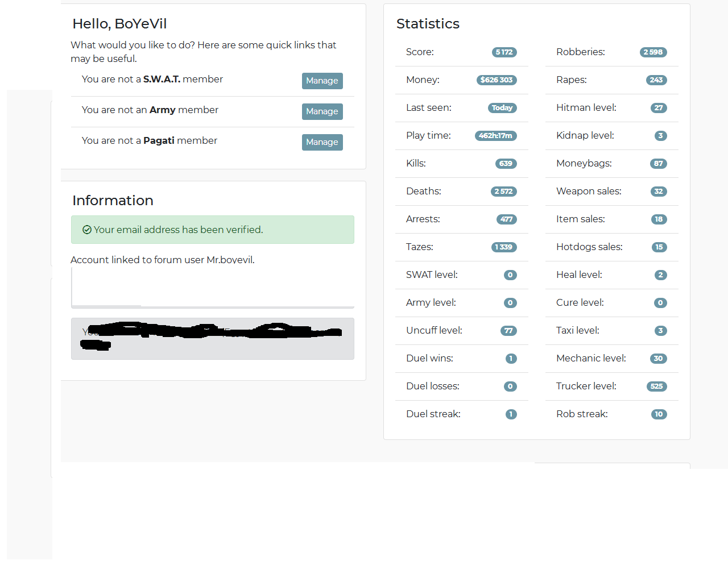The image size is (728, 582).
Task: Click 'Account linked to forum user Mr.boyevil' text
Action: click(x=163, y=260)
